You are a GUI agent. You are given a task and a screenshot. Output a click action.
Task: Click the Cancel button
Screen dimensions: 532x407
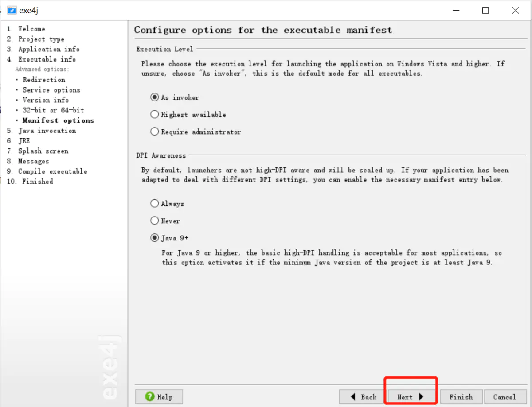(505, 397)
